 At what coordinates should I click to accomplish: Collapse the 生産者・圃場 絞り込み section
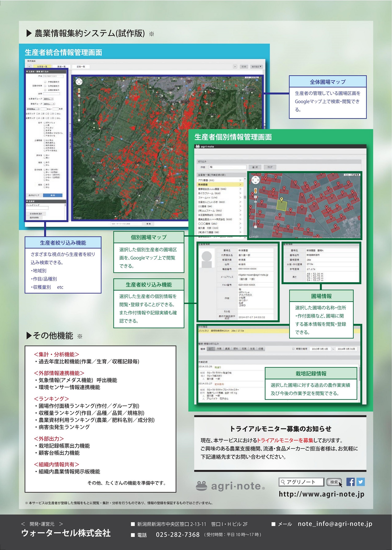pos(46,71)
